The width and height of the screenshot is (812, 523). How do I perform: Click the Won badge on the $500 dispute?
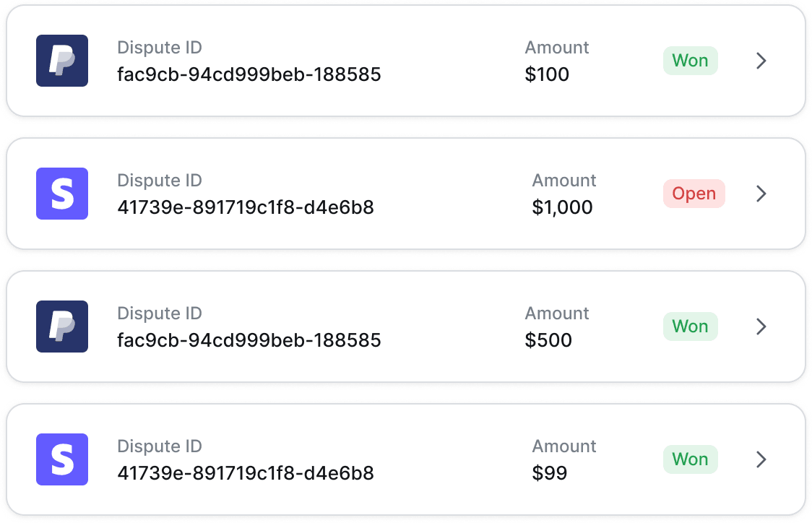(x=691, y=327)
